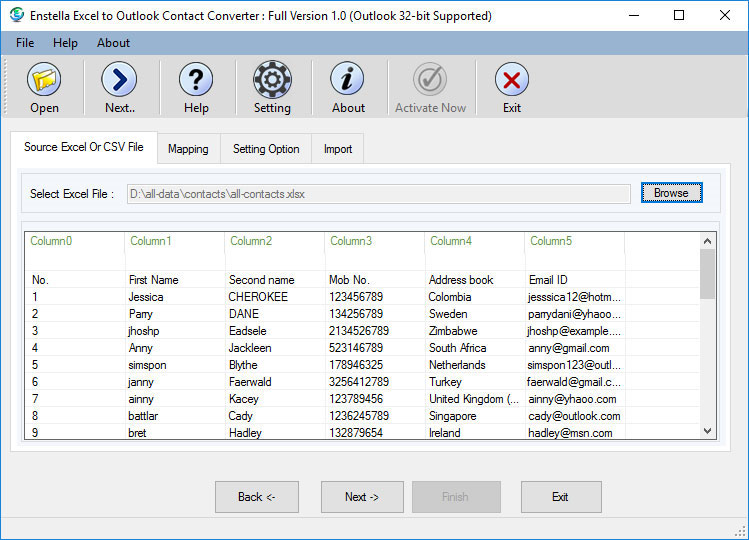749x540 pixels.
Task: Open the About menu in menu bar
Action: point(113,43)
